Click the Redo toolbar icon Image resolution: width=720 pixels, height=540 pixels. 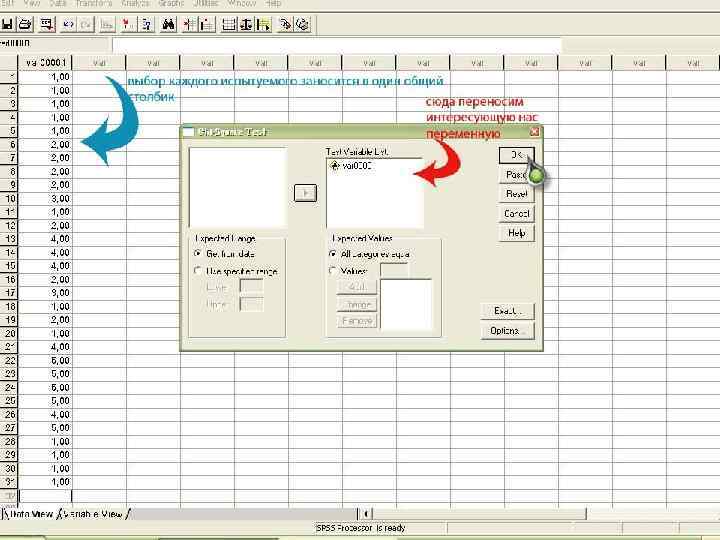point(86,24)
